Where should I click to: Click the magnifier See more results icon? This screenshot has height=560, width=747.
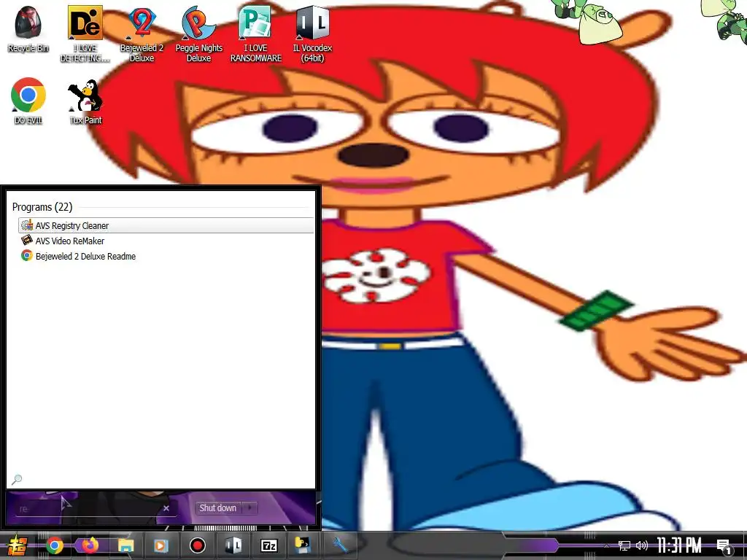[17, 479]
